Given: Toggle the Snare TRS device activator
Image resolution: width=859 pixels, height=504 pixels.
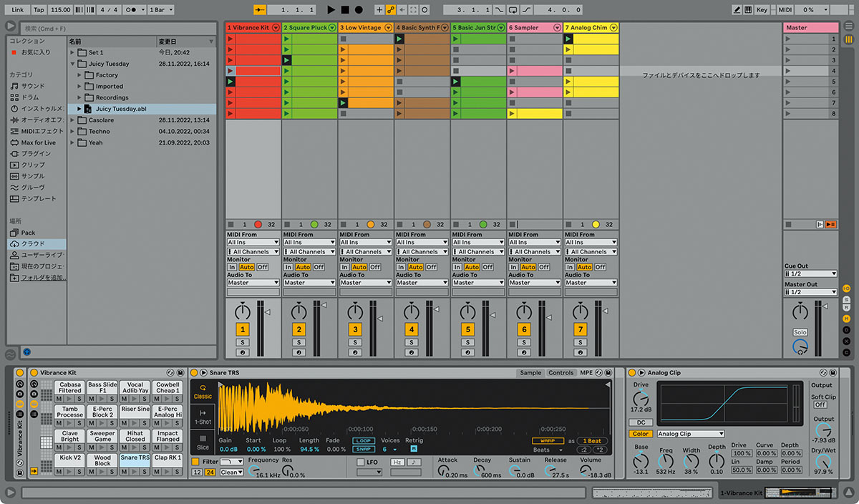Looking at the screenshot, I should click(x=194, y=373).
